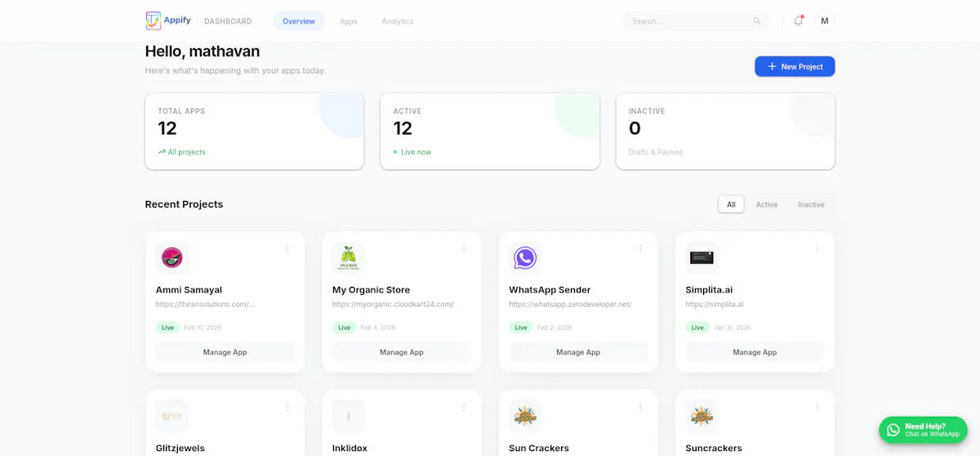
Task: Open Inklidox card three-dot menu
Action: 464,407
